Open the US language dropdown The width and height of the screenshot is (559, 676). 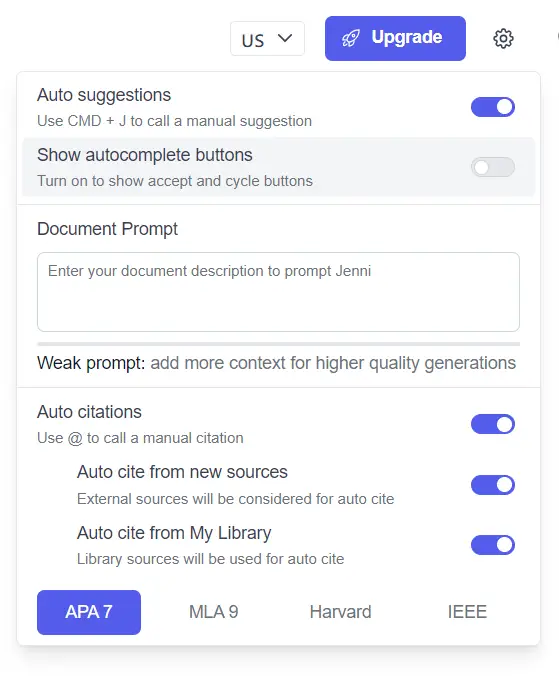[267, 39]
